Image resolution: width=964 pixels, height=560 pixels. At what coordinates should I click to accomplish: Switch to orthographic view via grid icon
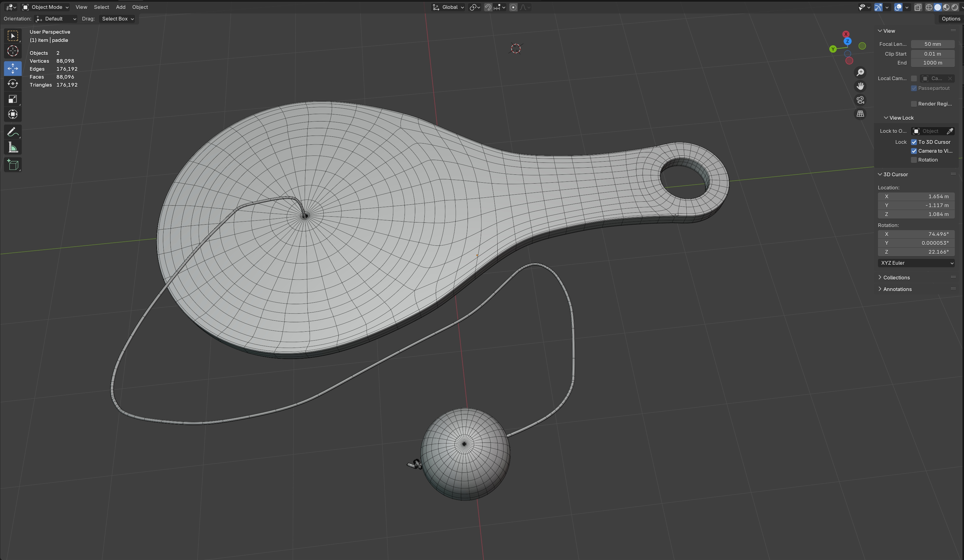(860, 114)
